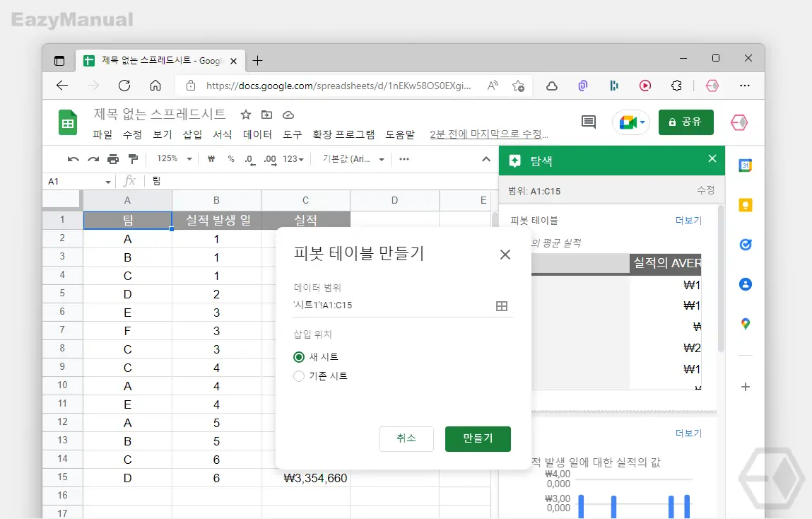Click the document title 제목 없는 스프레드시트
Viewport: 812px width, 519px height.
(160, 114)
